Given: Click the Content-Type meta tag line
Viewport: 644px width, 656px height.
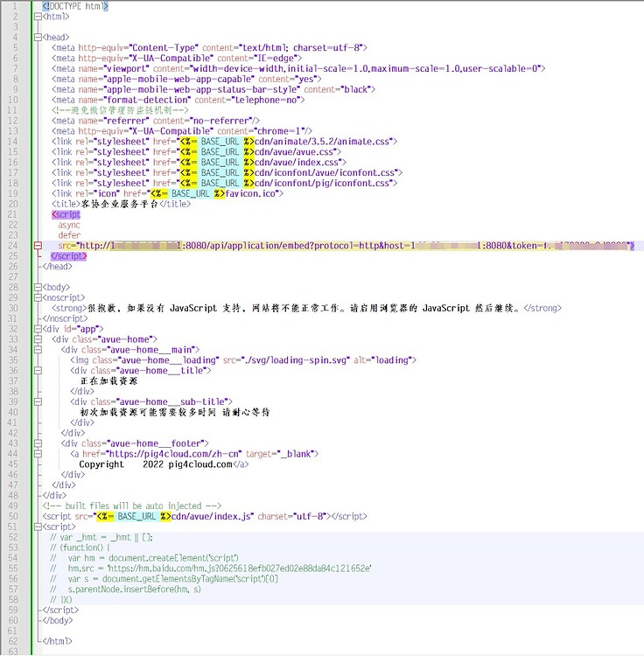Looking at the screenshot, I should click(209, 48).
